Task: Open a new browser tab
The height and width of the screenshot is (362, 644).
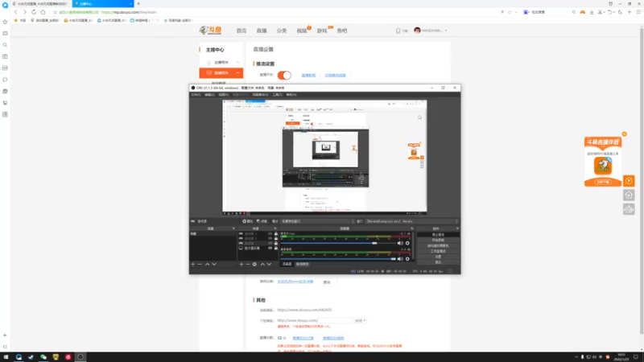Action: coord(138,4)
